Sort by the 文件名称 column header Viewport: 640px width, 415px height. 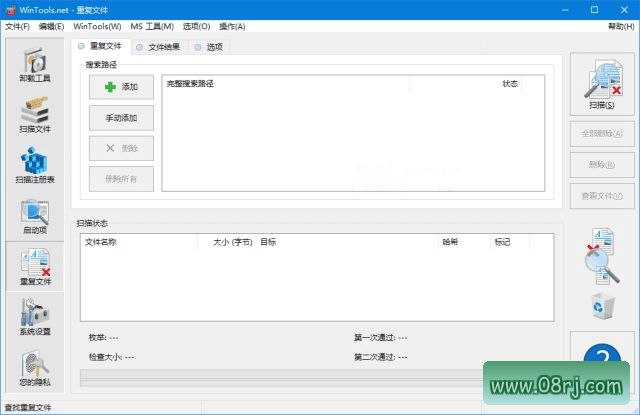pyautogui.click(x=139, y=242)
